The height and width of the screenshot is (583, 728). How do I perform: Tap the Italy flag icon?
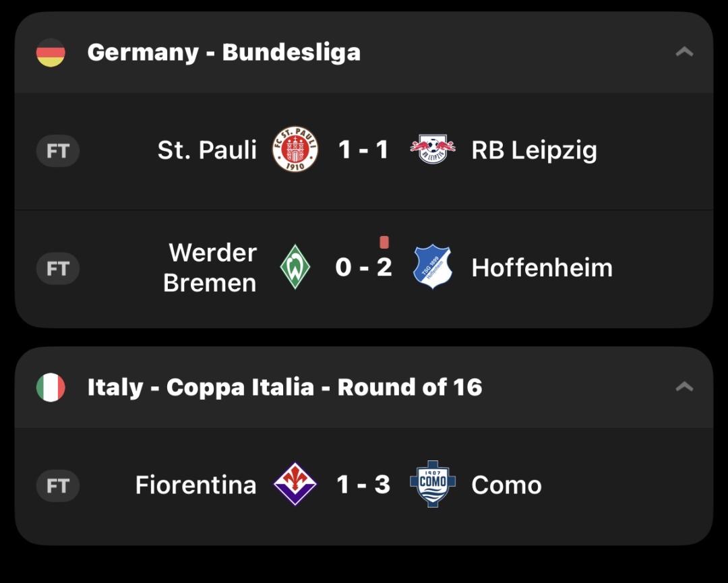tap(51, 388)
